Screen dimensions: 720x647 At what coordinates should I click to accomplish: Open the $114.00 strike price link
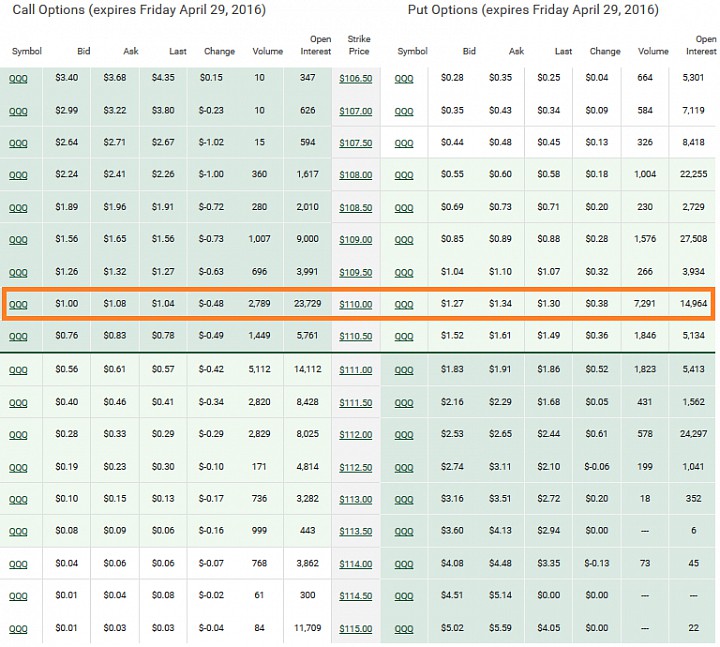pos(355,564)
